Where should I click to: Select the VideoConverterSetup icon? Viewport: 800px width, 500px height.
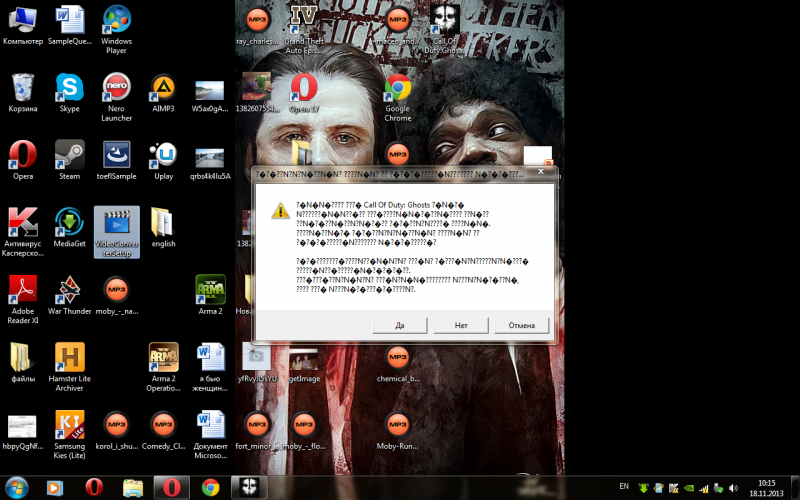point(117,232)
